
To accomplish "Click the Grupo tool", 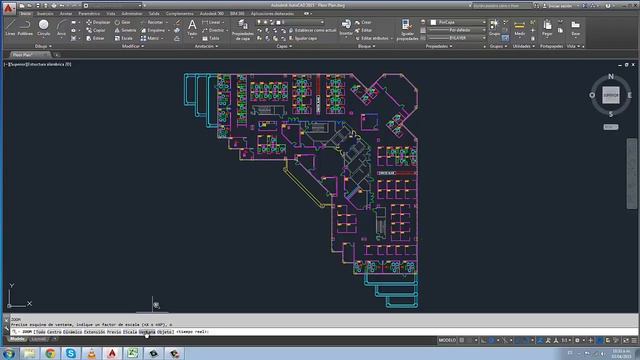I will click(494, 28).
